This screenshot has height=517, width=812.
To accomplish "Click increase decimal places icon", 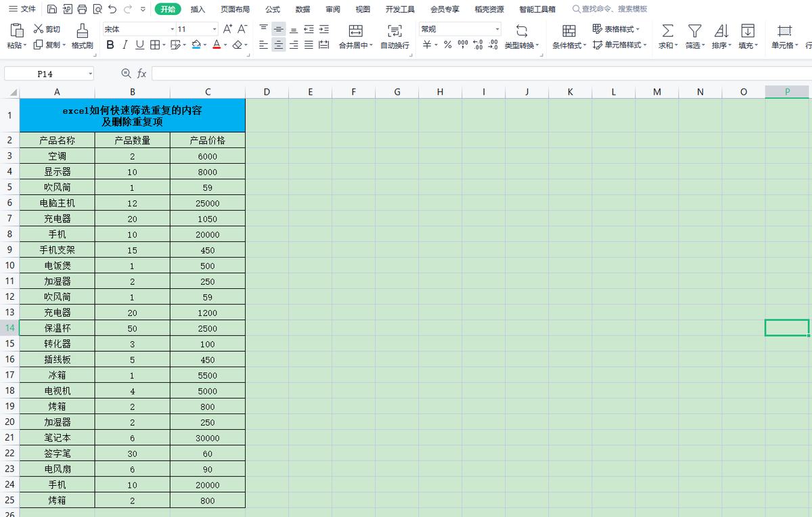I will [x=478, y=45].
